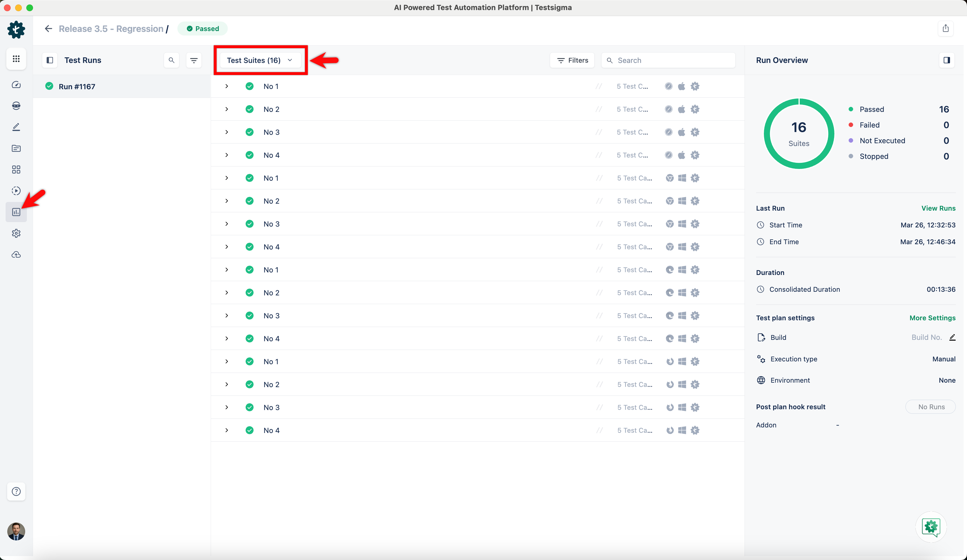The width and height of the screenshot is (967, 560).
Task: Click the dashboard gauge sidebar icon
Action: coord(16,85)
